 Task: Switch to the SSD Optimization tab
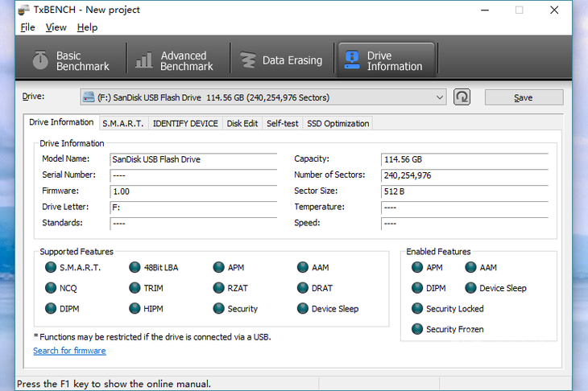337,124
